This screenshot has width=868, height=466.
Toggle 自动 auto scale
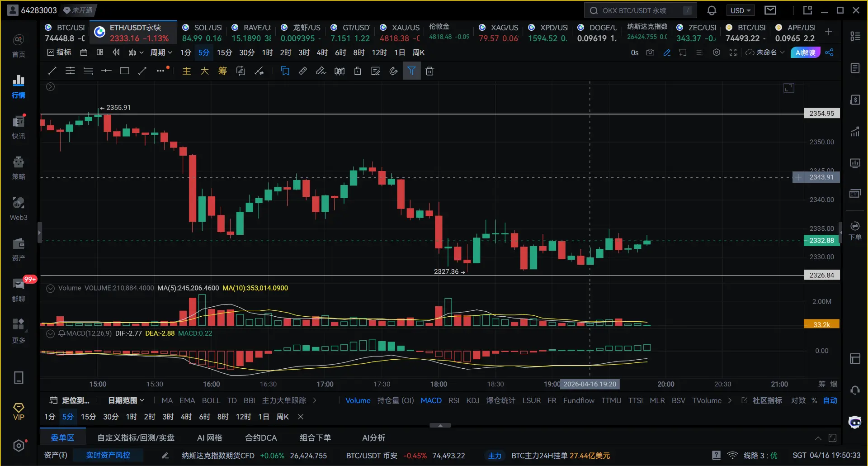(x=830, y=400)
